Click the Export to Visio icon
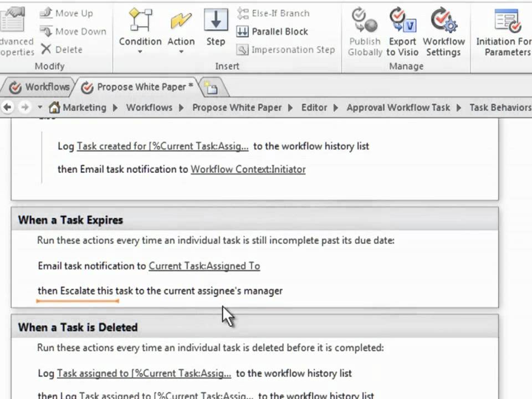 (x=402, y=20)
